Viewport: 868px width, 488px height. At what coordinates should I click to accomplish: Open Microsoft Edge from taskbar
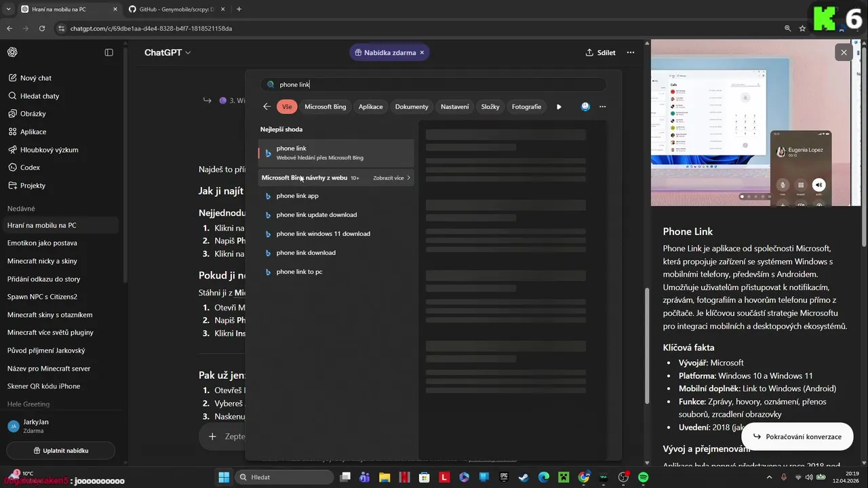pos(544,477)
